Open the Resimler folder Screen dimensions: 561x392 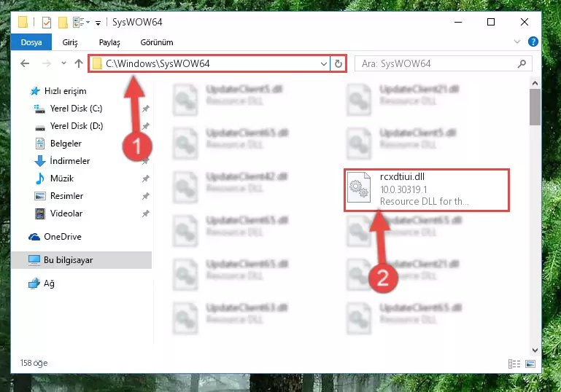pos(59,196)
